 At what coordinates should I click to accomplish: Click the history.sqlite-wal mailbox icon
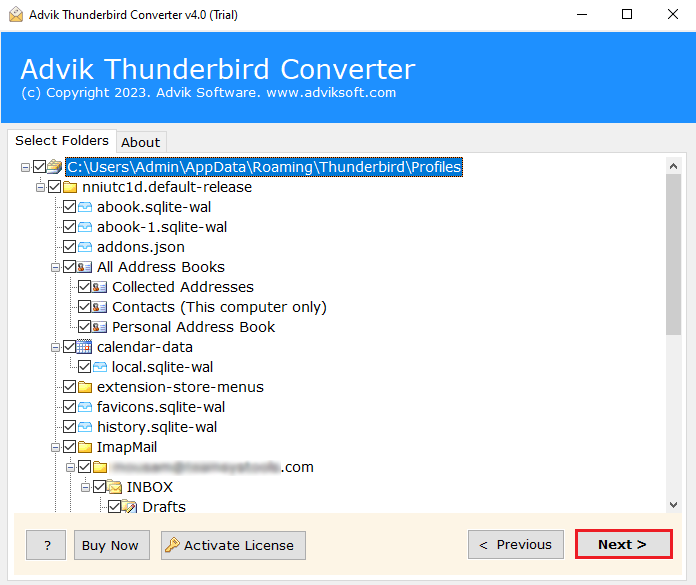pos(85,427)
